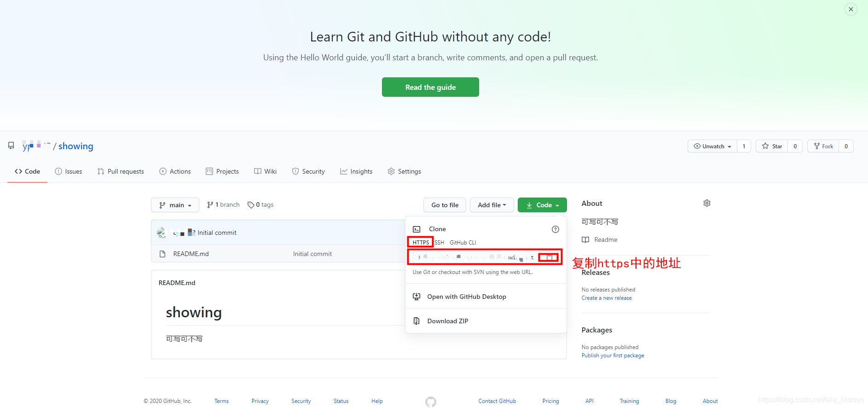Open the Pull requests tab
Screen dimensions: 868x408
click(121, 171)
